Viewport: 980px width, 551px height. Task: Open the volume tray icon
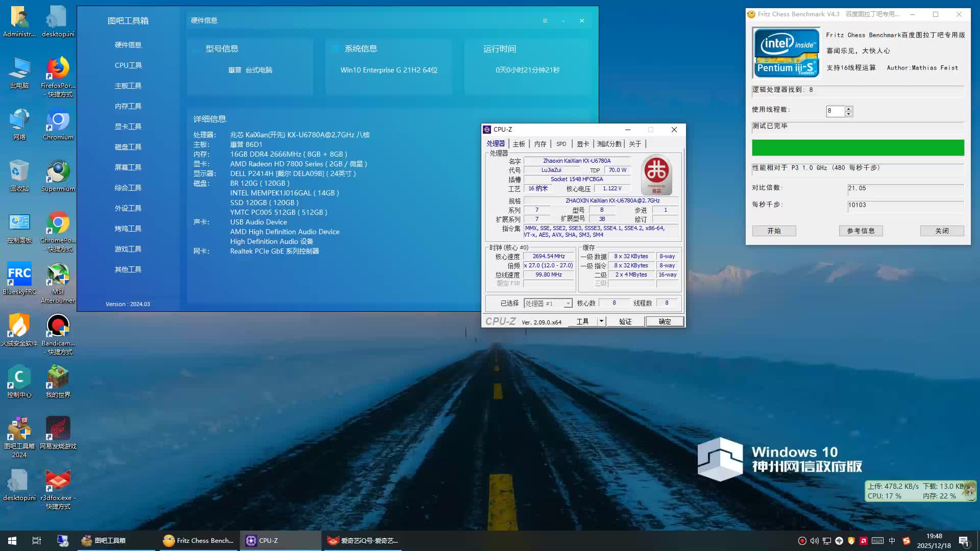point(815,541)
